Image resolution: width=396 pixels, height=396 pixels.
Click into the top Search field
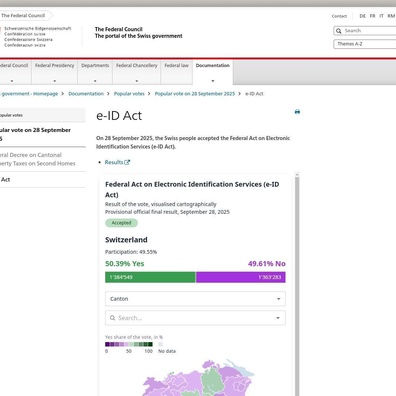coord(365,31)
